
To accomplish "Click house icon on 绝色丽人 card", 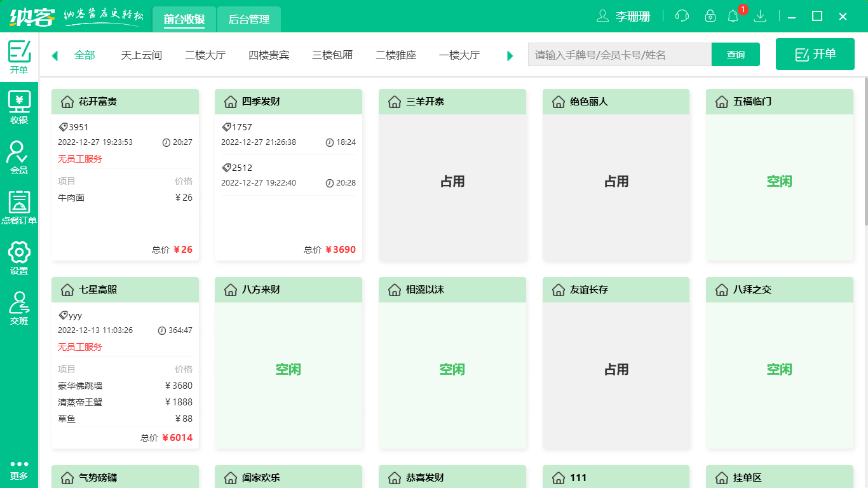I will [558, 102].
